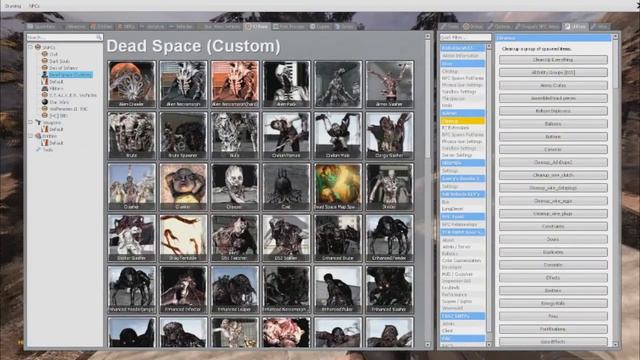
Task: Click the cleanup panel scrollbar down arrow
Action: click(615, 344)
